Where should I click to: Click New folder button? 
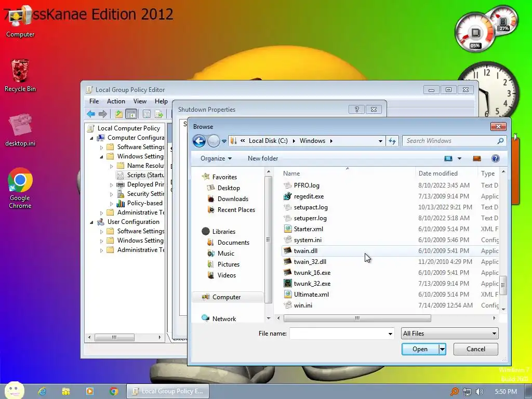(x=263, y=158)
